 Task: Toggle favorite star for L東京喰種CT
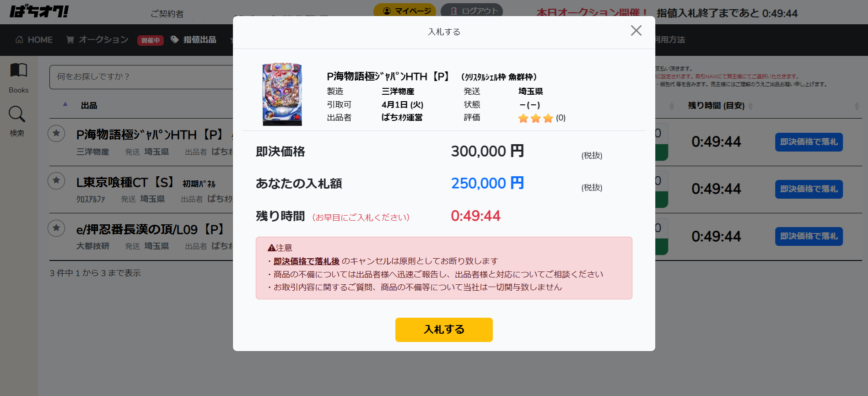point(56,180)
